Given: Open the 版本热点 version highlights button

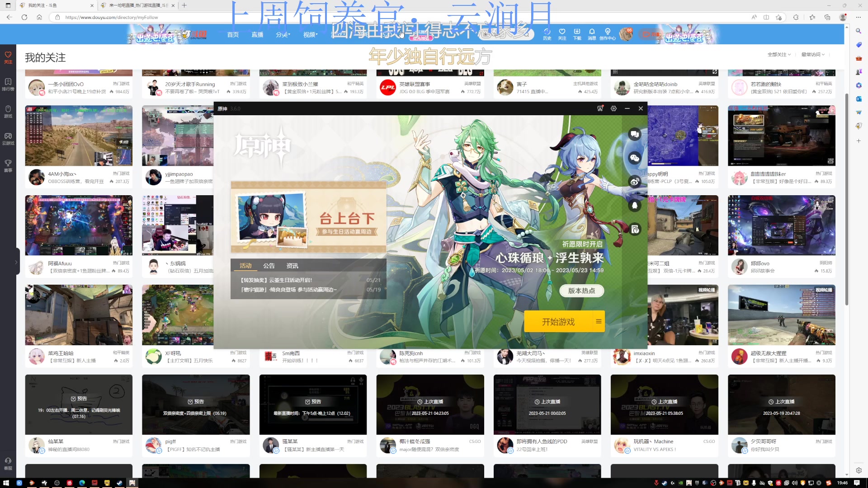Looking at the screenshot, I should tap(581, 291).
